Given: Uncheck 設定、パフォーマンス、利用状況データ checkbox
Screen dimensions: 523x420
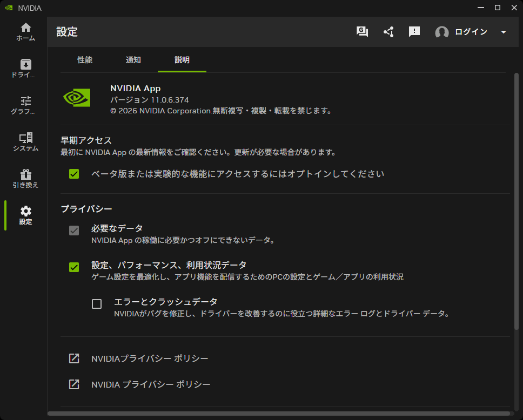Looking at the screenshot, I should click(74, 267).
